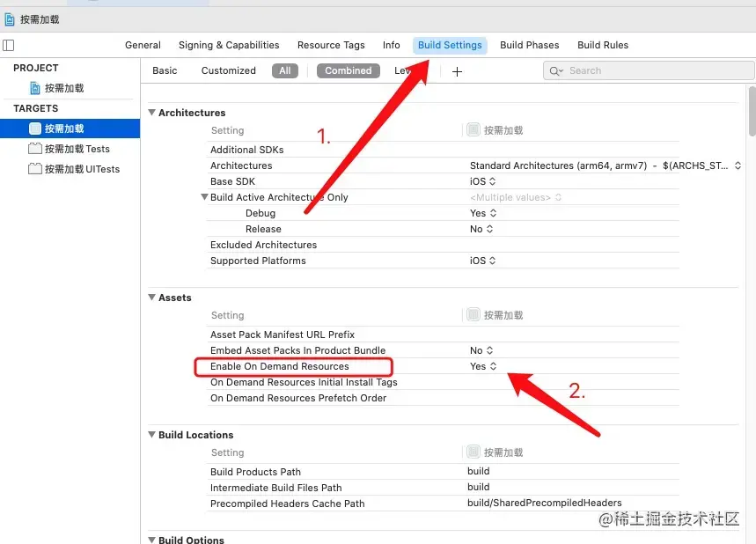This screenshot has height=544, width=756.
Task: Click the app target icon for 按需加载
Action: [x=34, y=129]
